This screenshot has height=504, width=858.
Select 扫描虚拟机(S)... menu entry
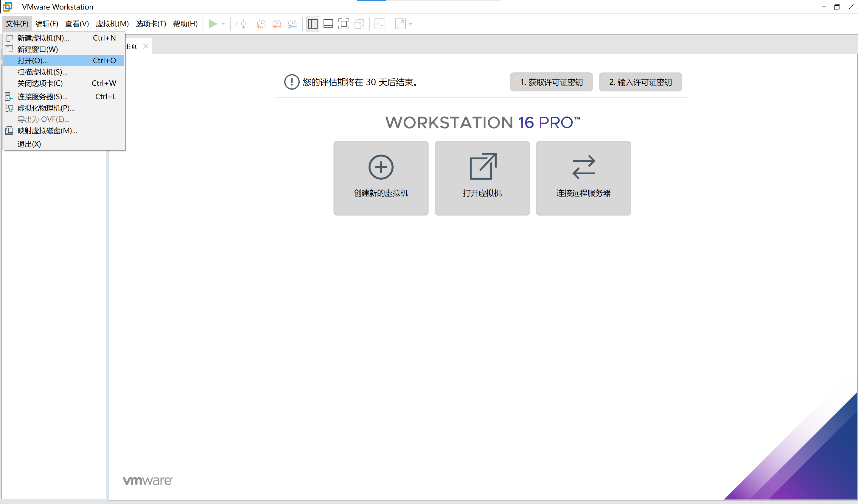coord(64,72)
